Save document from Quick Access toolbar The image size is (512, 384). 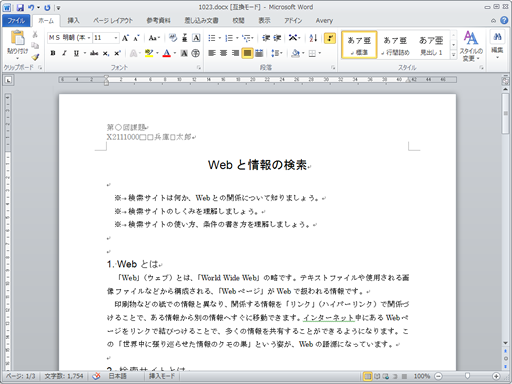20,7
